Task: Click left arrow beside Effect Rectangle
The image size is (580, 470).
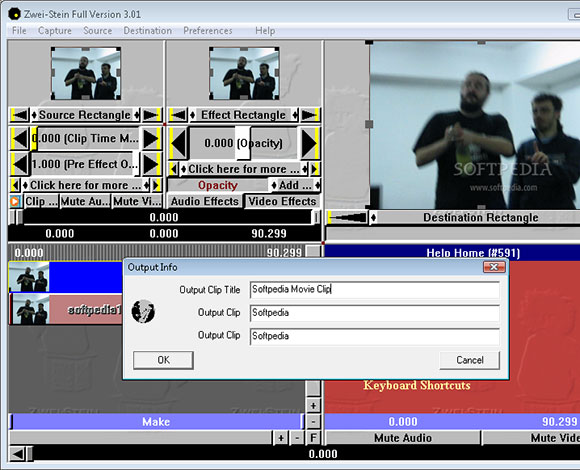Action: (x=178, y=115)
